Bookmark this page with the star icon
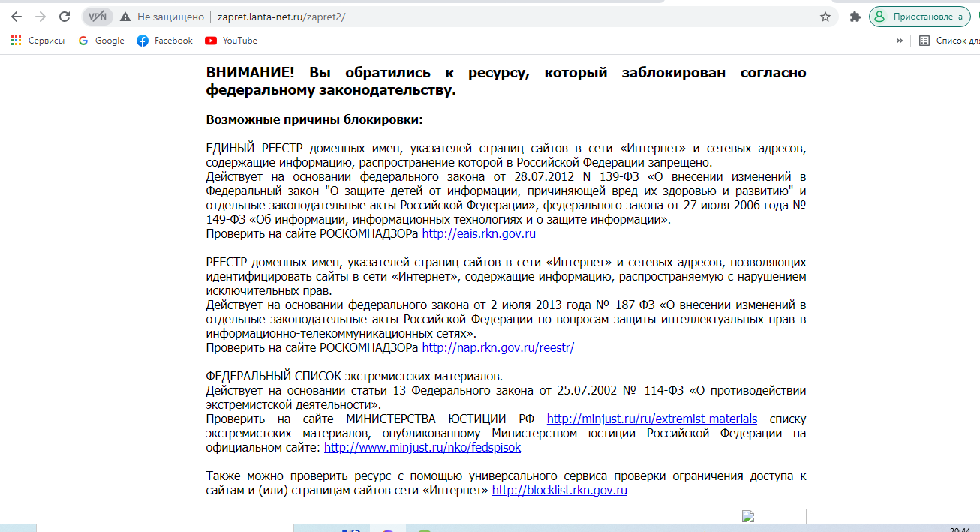This screenshot has width=980, height=532. 825,17
